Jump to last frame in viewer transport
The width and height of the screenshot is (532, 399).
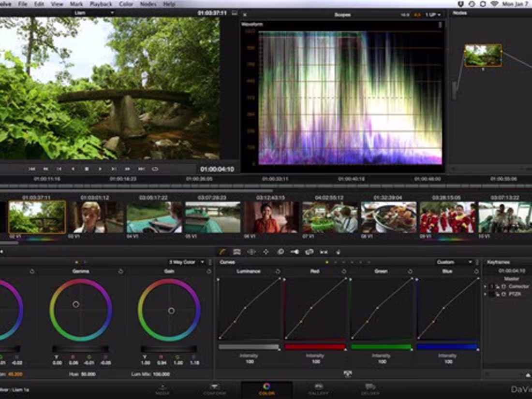tap(142, 169)
